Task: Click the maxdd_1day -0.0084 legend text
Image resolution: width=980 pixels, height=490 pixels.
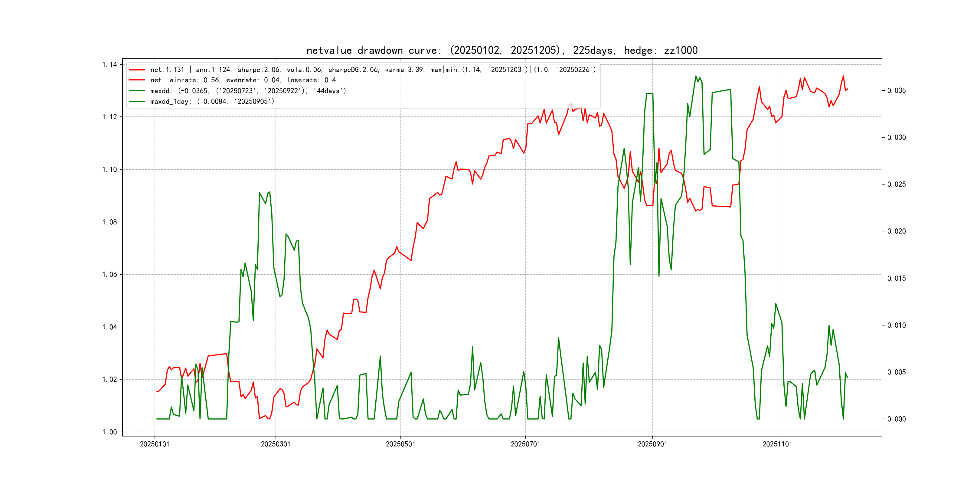Action: point(212,102)
